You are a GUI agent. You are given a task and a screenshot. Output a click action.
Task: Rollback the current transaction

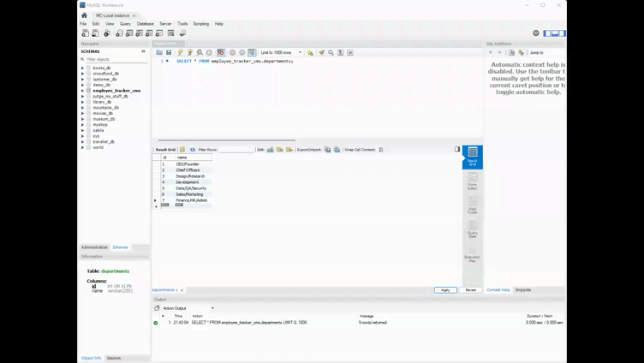click(x=241, y=52)
